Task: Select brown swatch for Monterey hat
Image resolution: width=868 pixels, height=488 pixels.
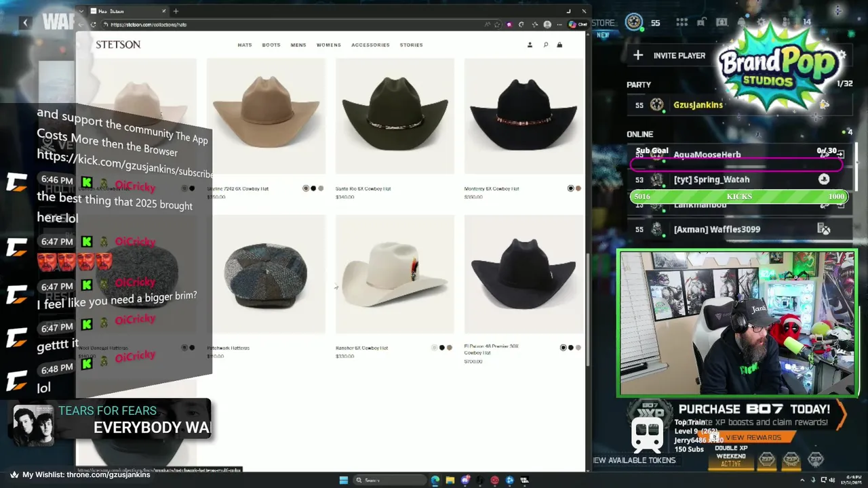Action: point(578,188)
